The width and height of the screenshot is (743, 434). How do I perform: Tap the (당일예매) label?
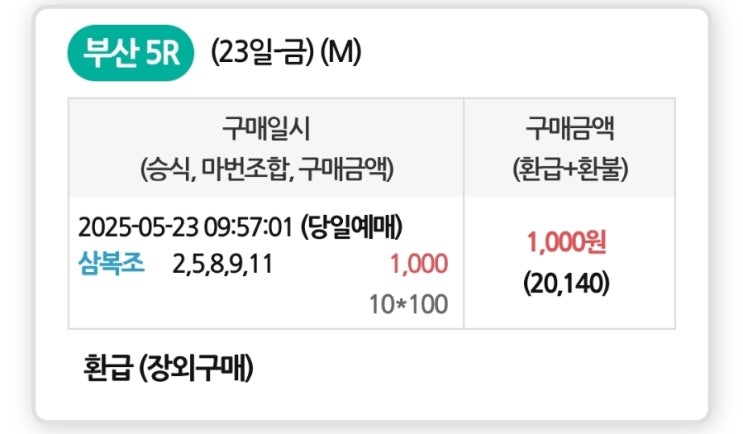click(352, 226)
